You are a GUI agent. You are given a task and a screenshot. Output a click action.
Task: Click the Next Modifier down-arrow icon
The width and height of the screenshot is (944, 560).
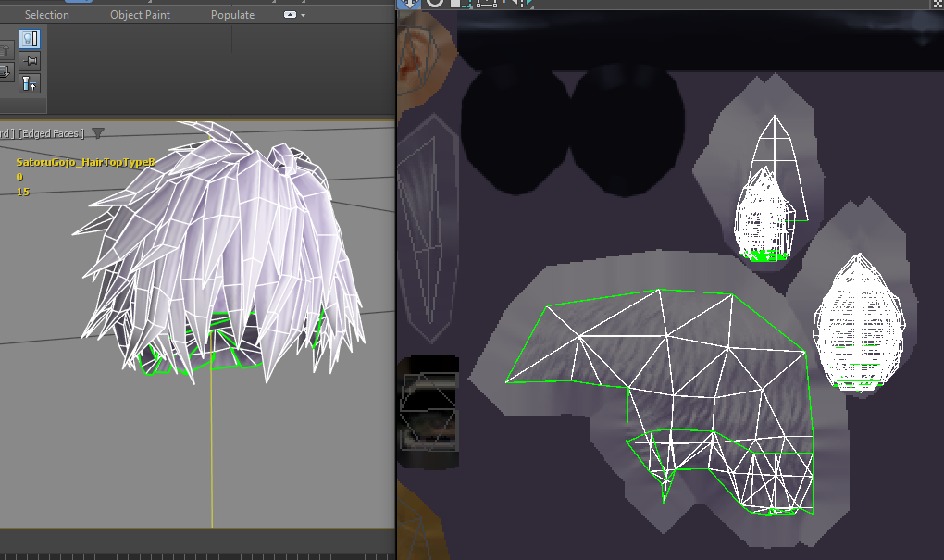6,71
